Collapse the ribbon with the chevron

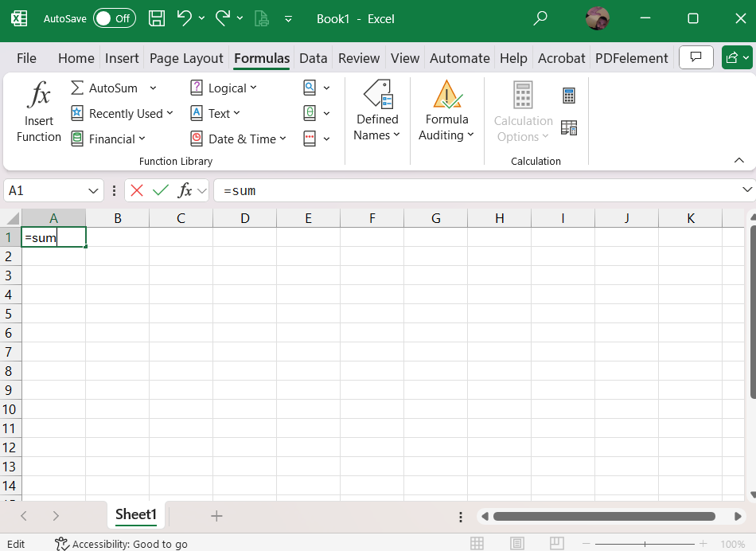pos(738,161)
